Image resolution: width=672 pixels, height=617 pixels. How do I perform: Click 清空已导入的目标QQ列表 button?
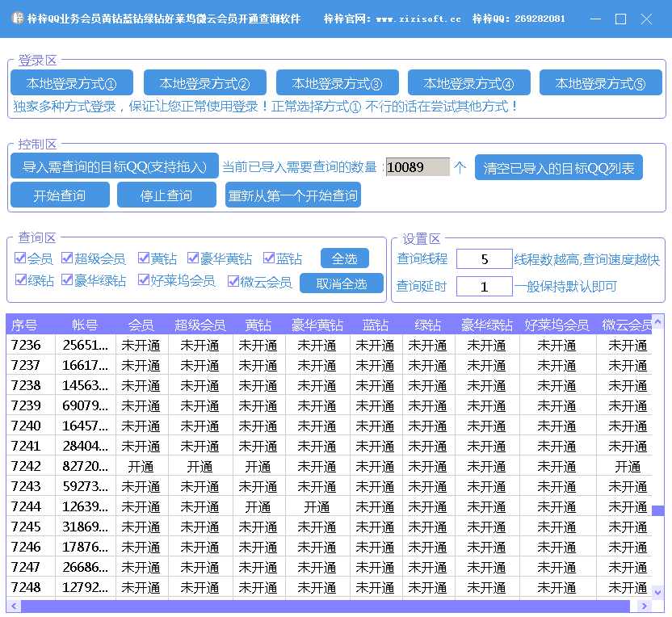[x=558, y=168]
